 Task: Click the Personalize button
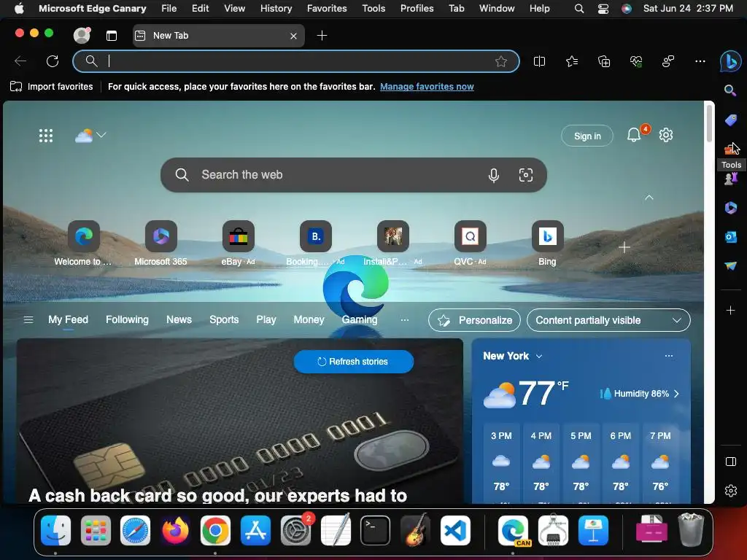474,321
